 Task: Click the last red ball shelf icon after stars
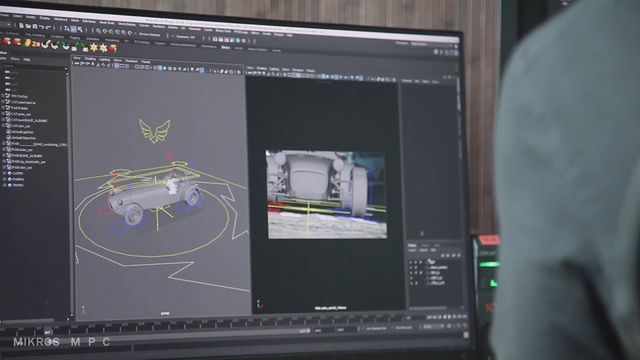(x=112, y=48)
